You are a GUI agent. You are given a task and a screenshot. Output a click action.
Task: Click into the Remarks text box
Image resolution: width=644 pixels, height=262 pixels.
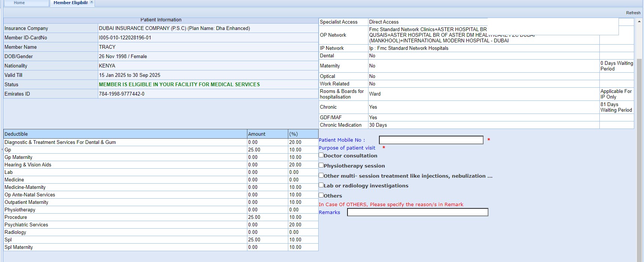coord(417,213)
